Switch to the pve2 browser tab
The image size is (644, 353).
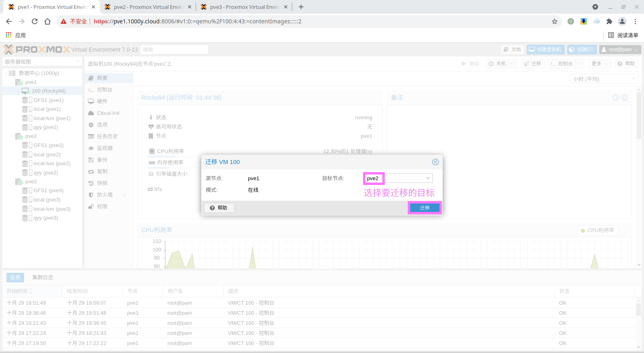coord(147,7)
